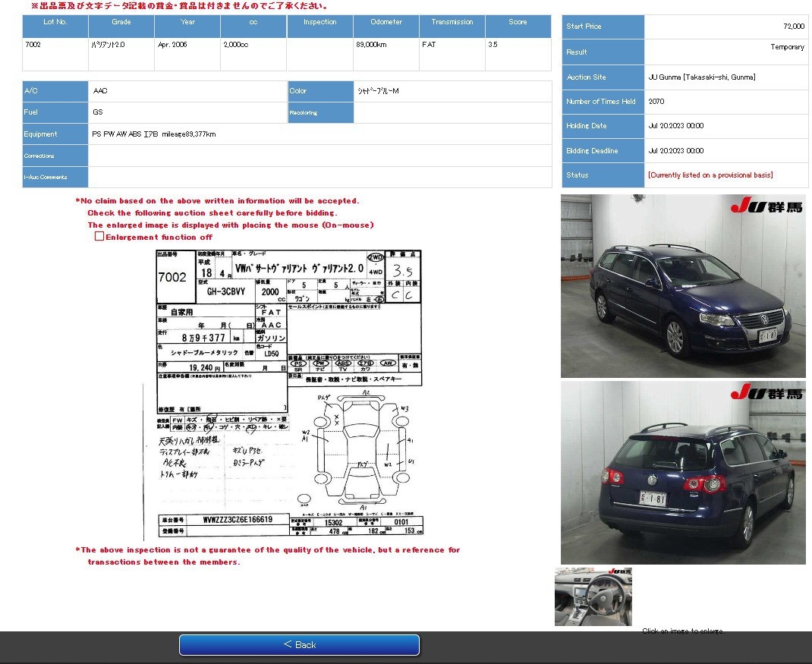This screenshot has width=812, height=664.
Task: Click the Odometer column header
Action: [x=386, y=26]
